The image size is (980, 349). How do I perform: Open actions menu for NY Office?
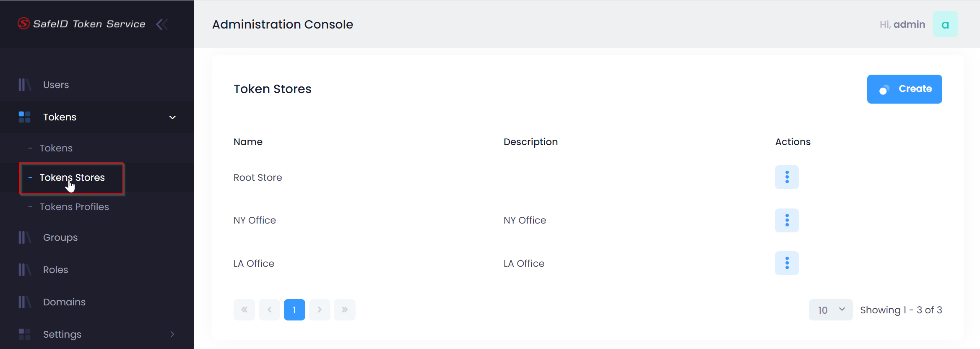click(x=787, y=220)
